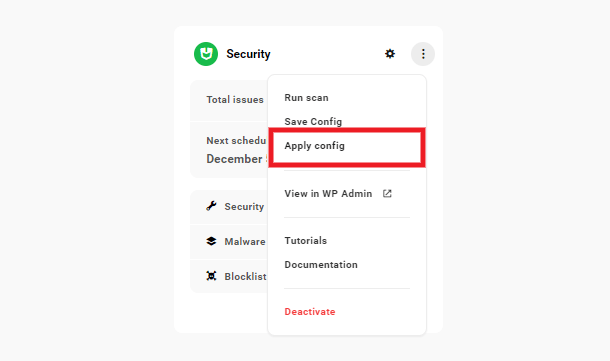This screenshot has height=361, width=610.
Task: Open the Security recommendations row
Action: tap(229, 207)
